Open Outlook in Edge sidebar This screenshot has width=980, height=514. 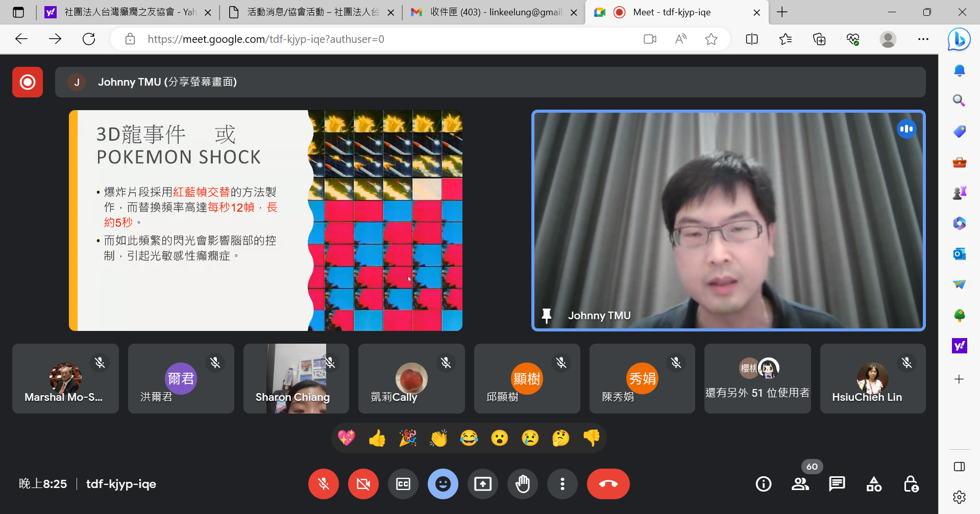pos(959,254)
